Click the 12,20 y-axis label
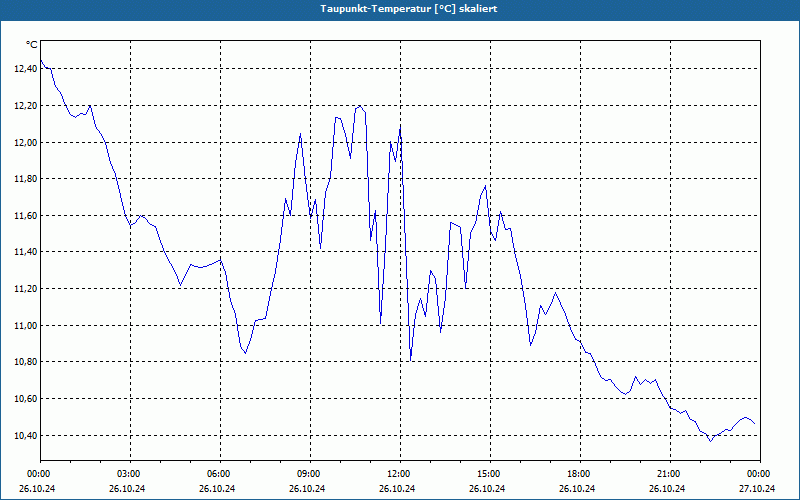 (x=26, y=106)
